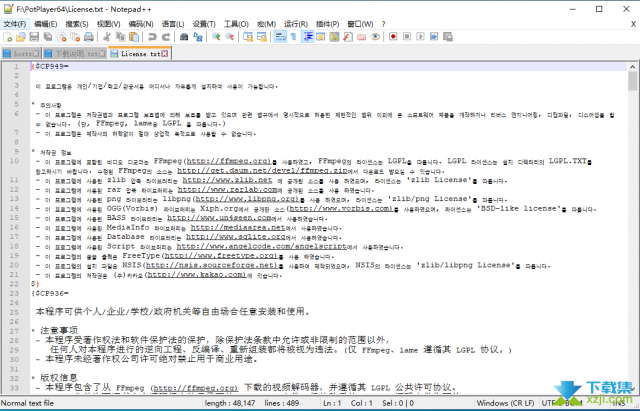Run macro multiple times toolbar icon
Screen dimensions: 640x411
(x=434, y=37)
